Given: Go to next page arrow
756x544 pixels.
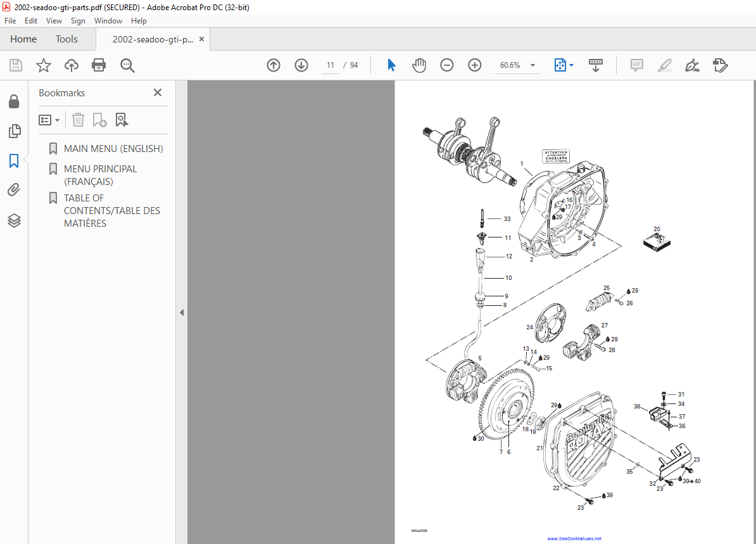Looking at the screenshot, I should coord(301,65).
